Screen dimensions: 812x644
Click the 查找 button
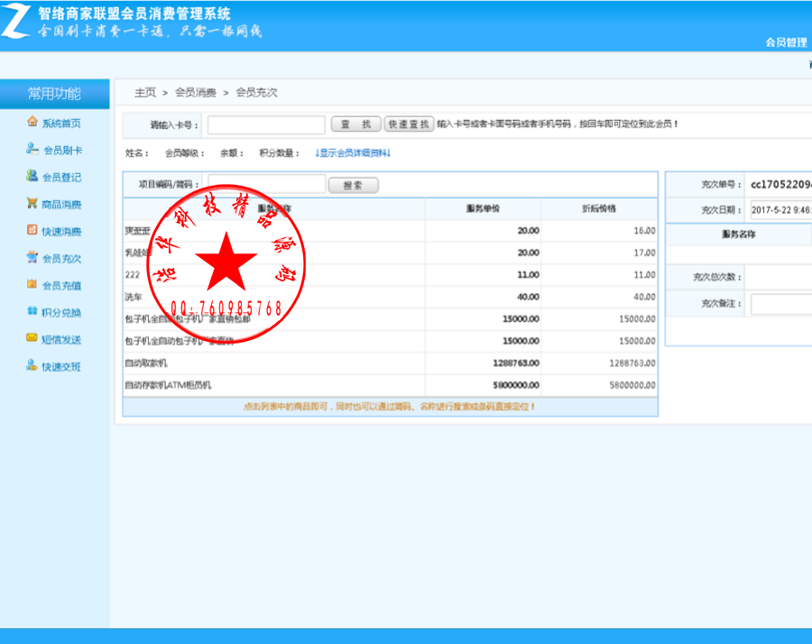click(355, 124)
